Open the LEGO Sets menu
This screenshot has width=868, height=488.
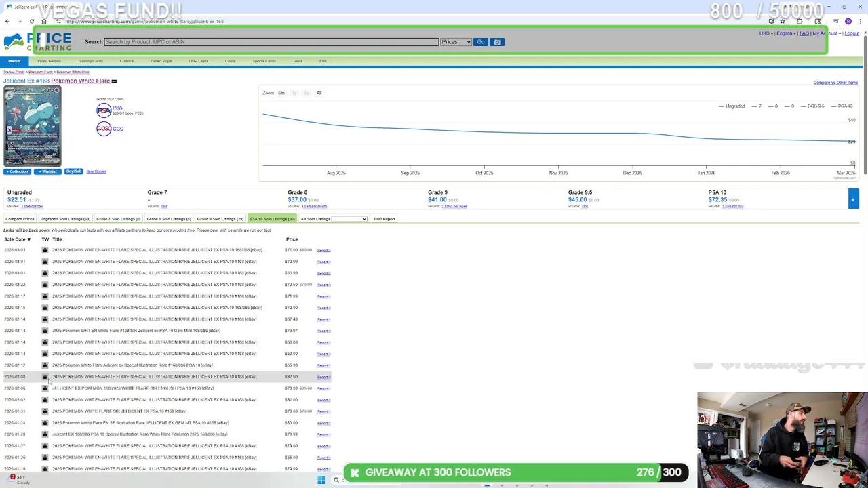click(199, 61)
